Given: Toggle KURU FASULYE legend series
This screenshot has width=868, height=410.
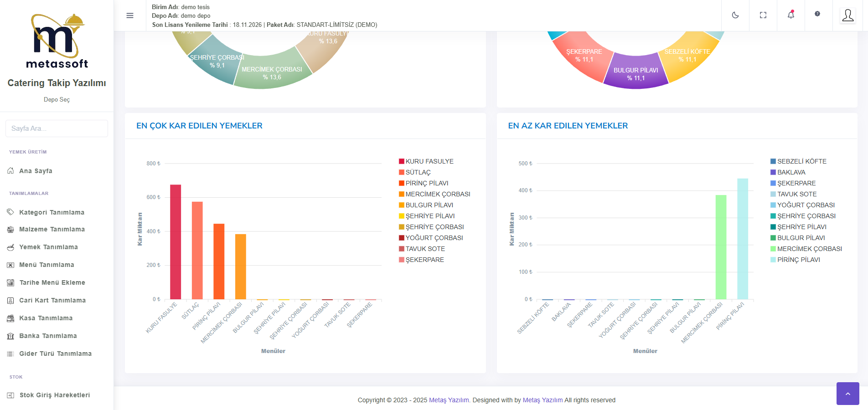Looking at the screenshot, I should click(429, 161).
